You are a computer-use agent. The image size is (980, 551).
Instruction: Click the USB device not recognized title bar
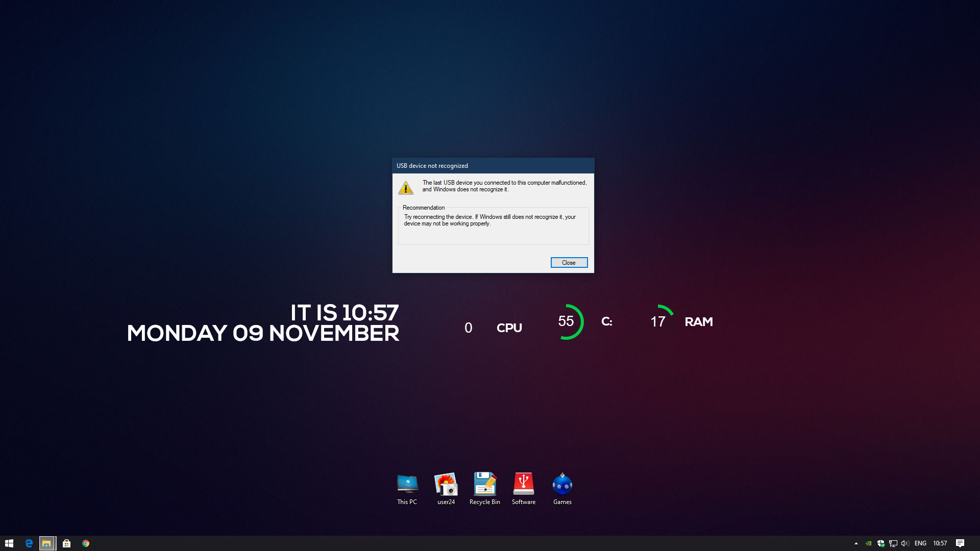tap(493, 166)
